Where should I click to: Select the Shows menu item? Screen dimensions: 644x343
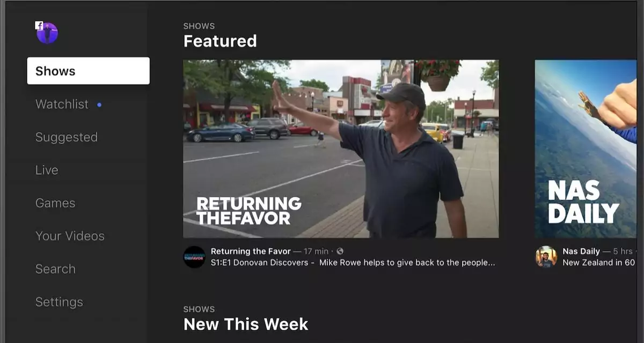[x=89, y=71]
